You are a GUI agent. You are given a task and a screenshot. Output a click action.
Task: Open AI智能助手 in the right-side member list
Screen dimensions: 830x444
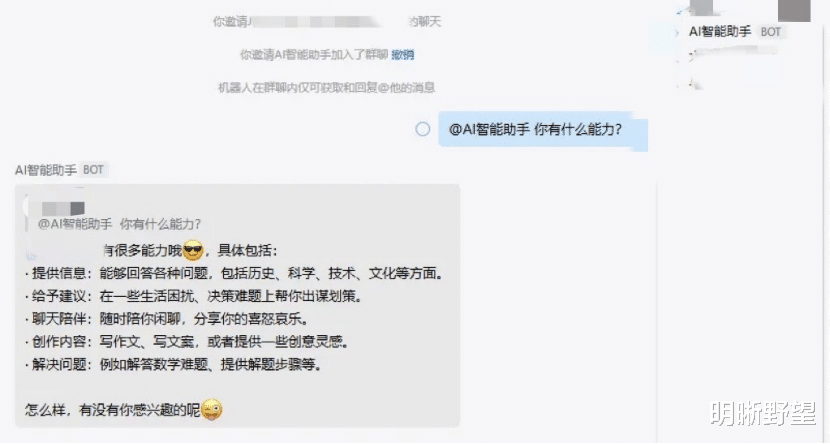(720, 32)
